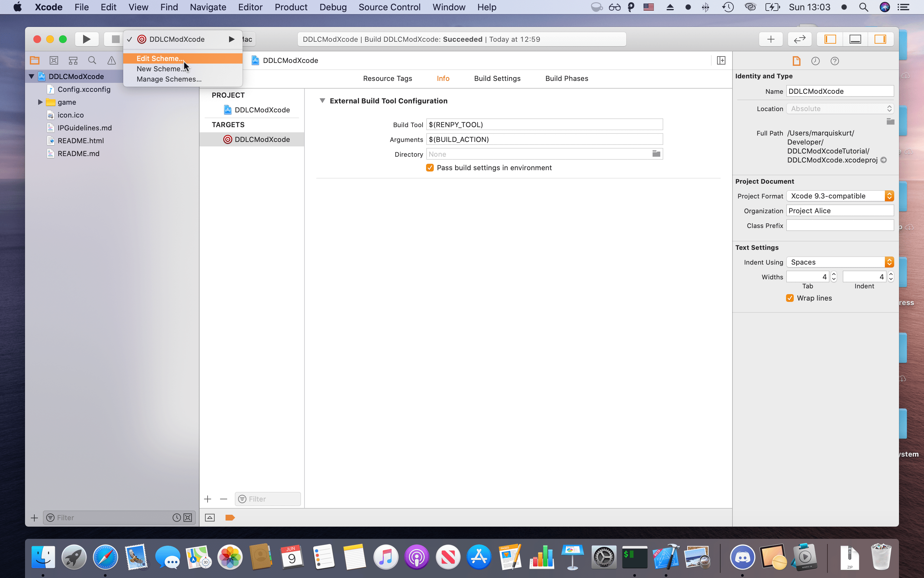This screenshot has height=578, width=924.
Task: Click the orange breakpoint tag icon
Action: point(230,518)
